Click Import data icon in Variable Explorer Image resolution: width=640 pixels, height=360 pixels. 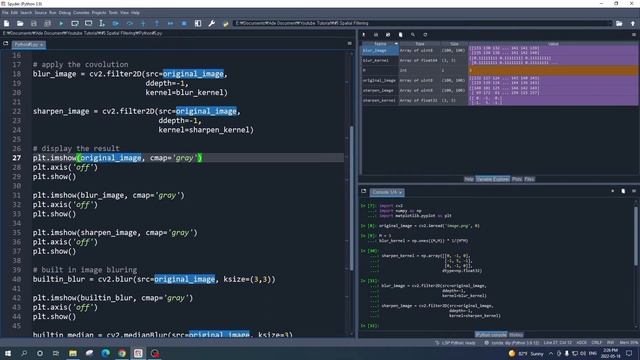[364, 35]
